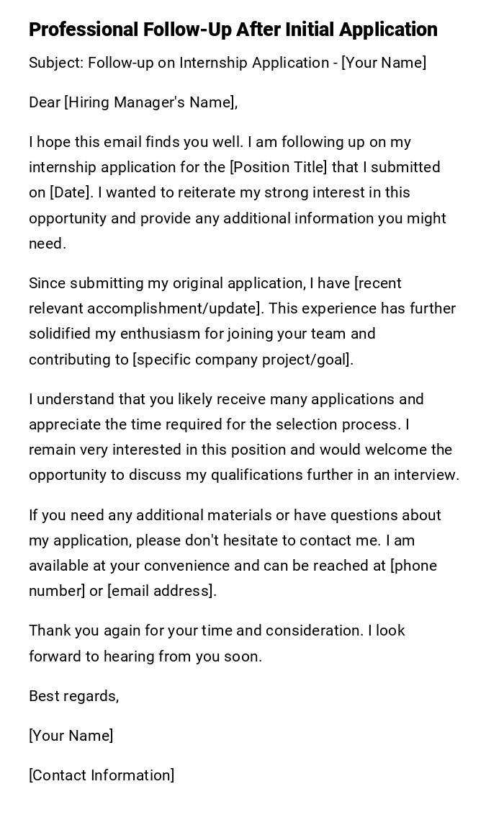Screen dimensions: 504x820
Task: Click the 'I hope this email finds you well' sentence
Action: point(134,142)
